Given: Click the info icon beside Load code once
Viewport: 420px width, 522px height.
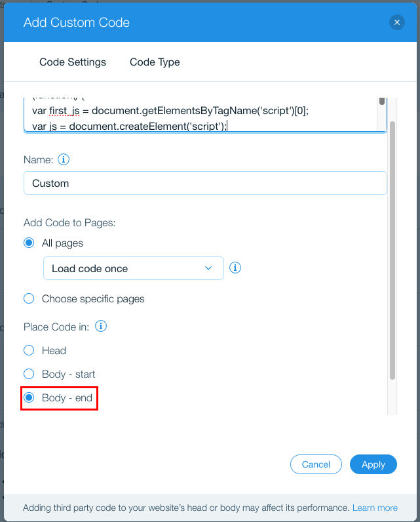Looking at the screenshot, I should [235, 268].
